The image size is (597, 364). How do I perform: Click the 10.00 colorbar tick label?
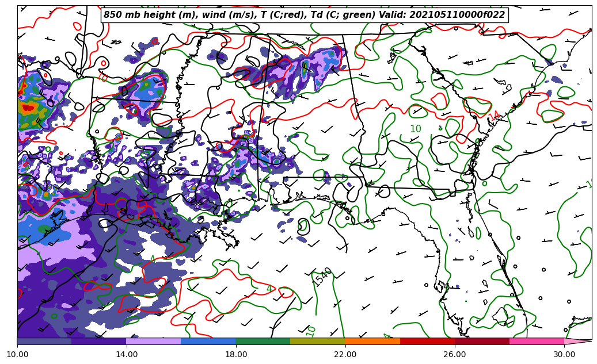[17, 355]
